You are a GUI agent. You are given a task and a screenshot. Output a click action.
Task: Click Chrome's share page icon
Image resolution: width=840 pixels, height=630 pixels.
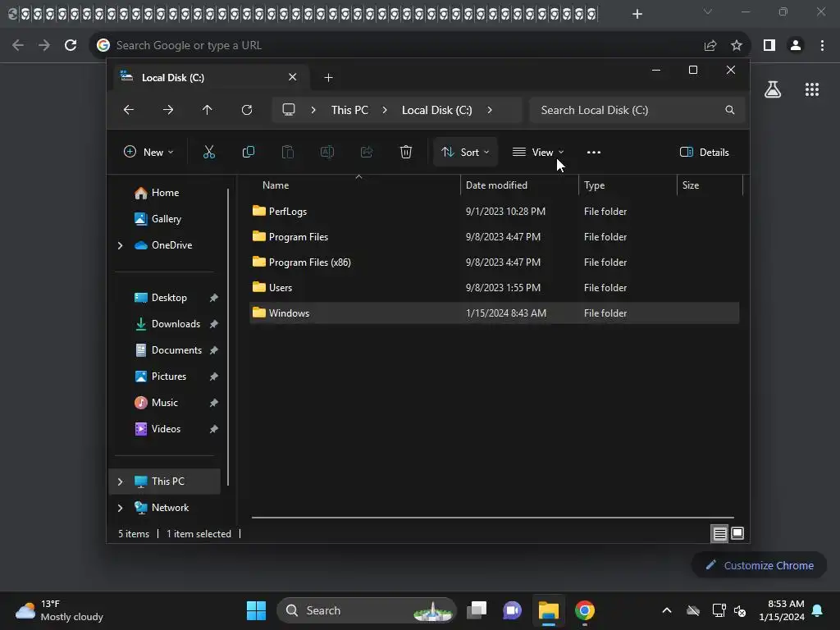pyautogui.click(x=710, y=46)
